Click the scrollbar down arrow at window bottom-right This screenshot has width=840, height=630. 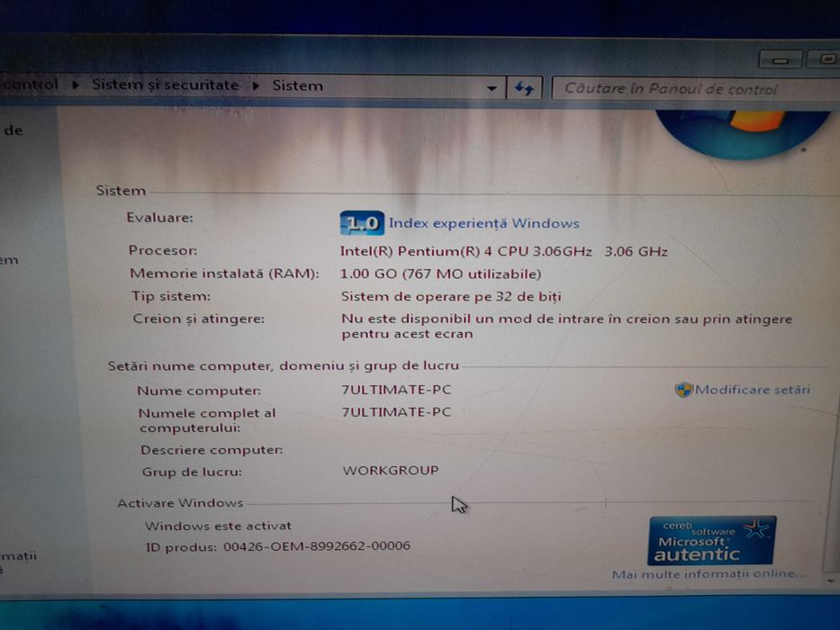tap(831, 580)
